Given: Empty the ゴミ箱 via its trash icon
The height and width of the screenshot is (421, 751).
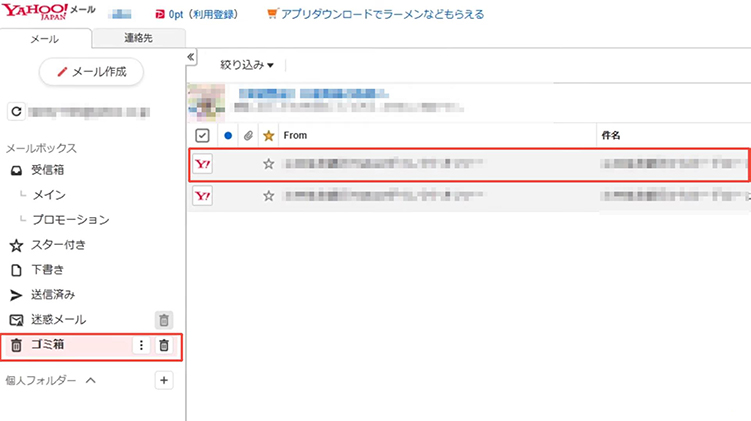Looking at the screenshot, I should [x=164, y=345].
